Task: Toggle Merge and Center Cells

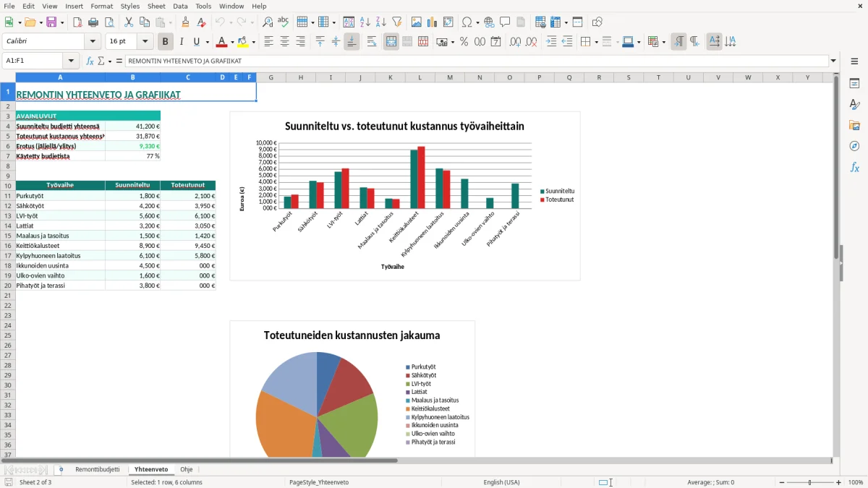Action: tap(391, 42)
